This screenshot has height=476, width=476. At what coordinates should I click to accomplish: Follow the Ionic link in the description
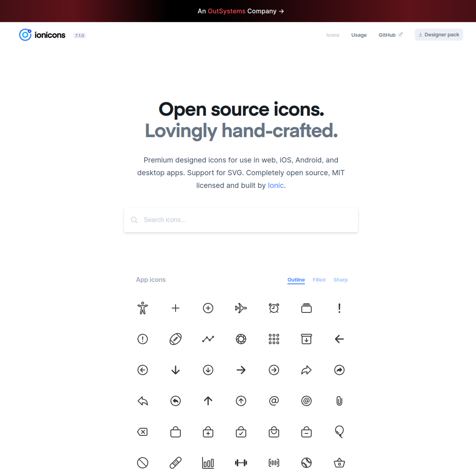[x=276, y=185]
